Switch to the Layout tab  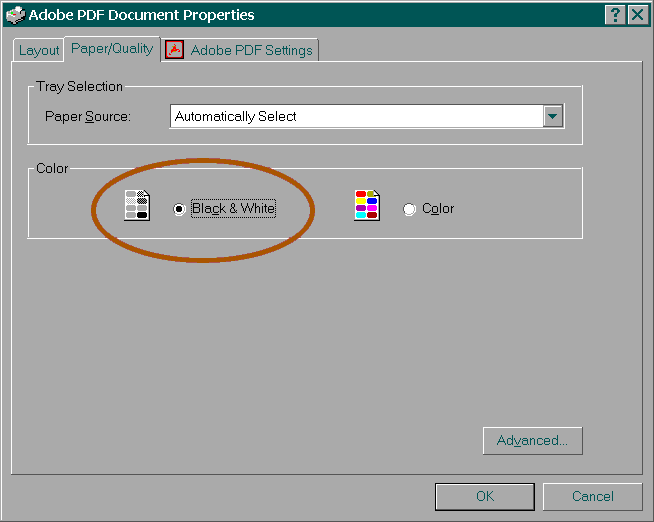pos(39,50)
